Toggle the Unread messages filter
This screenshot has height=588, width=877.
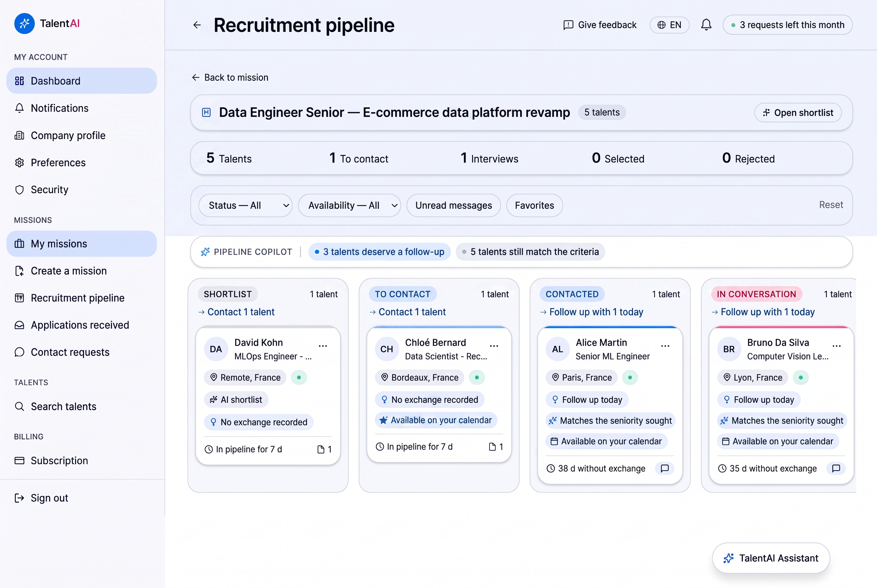(453, 206)
